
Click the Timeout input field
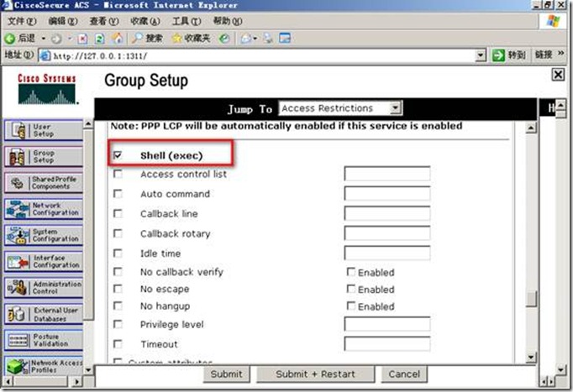point(387,344)
